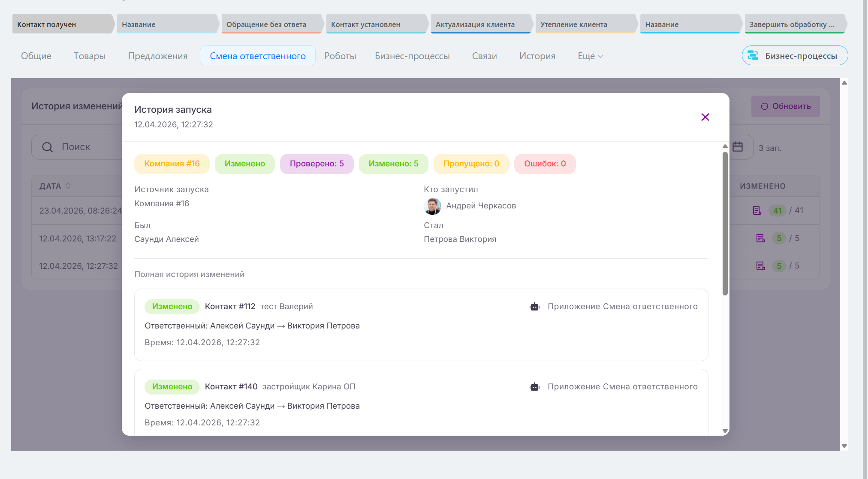
Task: Switch to the Роботы tab
Action: click(x=340, y=56)
